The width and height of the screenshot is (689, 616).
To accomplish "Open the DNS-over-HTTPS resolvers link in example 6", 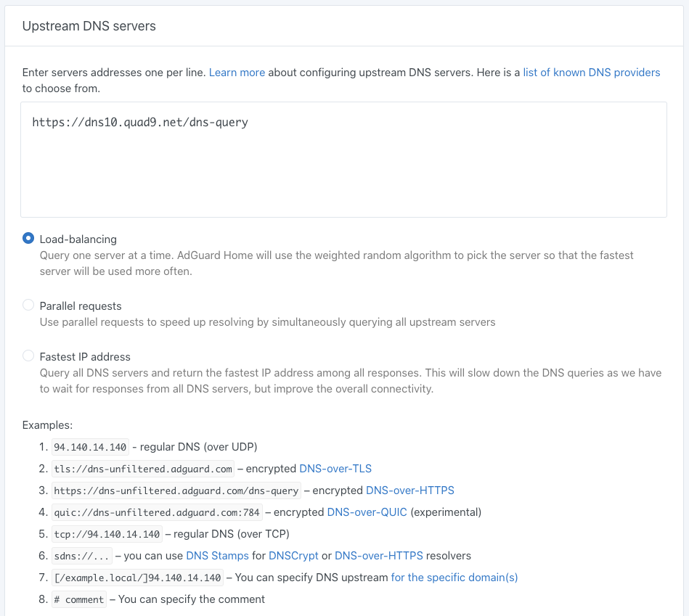I will (378, 556).
